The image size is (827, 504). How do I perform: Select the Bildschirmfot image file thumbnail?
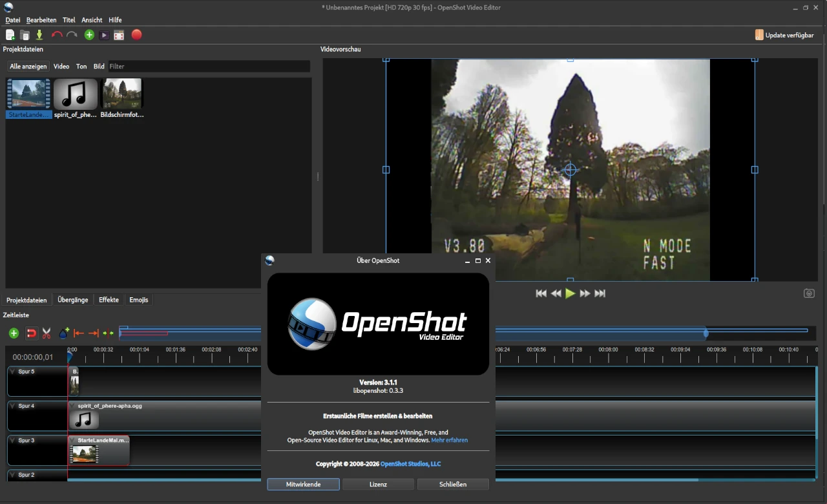(x=122, y=94)
